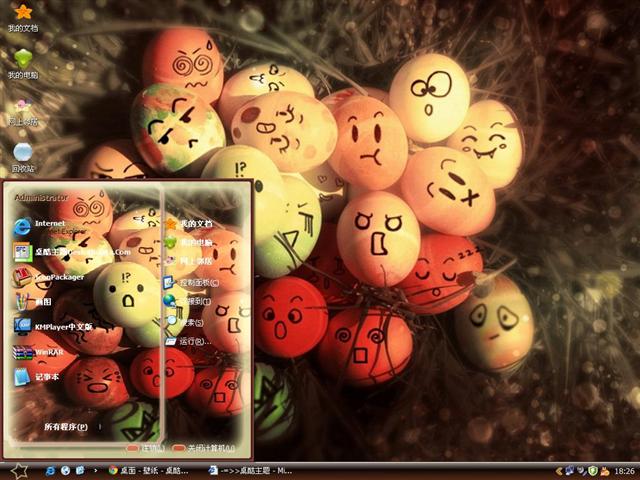Click the 18:26 taskbar clock
640x480 pixels.
click(624, 471)
